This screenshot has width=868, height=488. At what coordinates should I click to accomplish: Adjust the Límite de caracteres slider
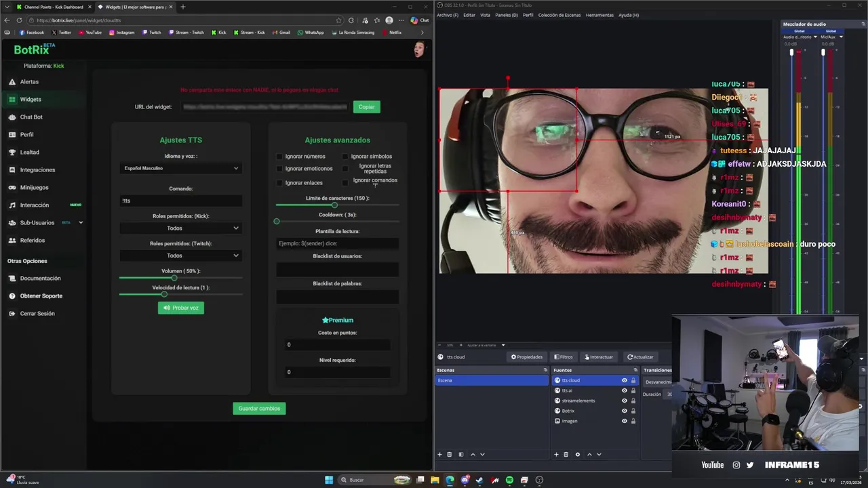click(x=337, y=205)
